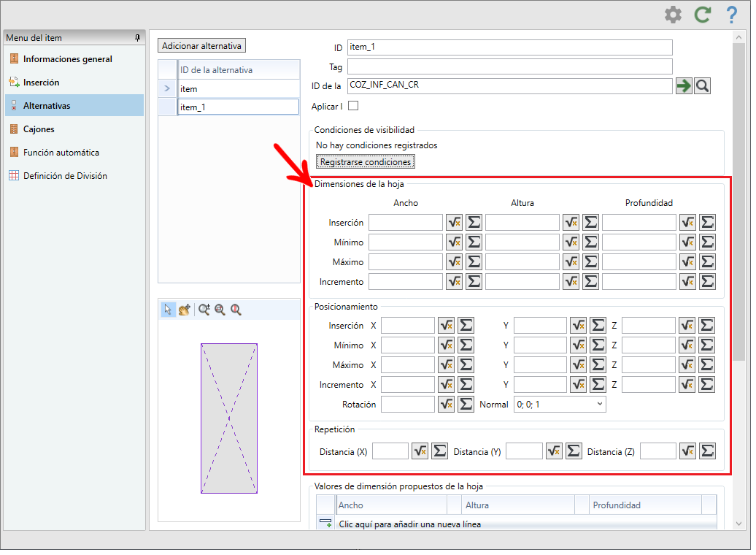Click sum icon for Distancia (Y)

[574, 451]
